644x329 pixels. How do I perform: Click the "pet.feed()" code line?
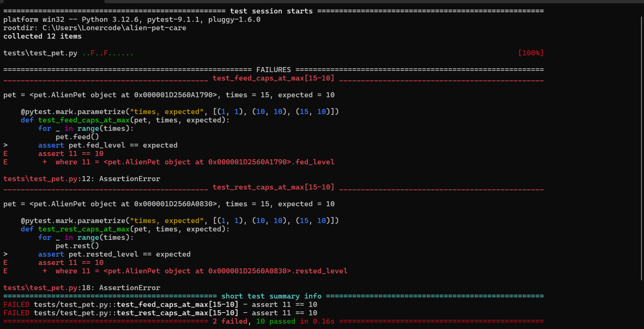pos(77,137)
